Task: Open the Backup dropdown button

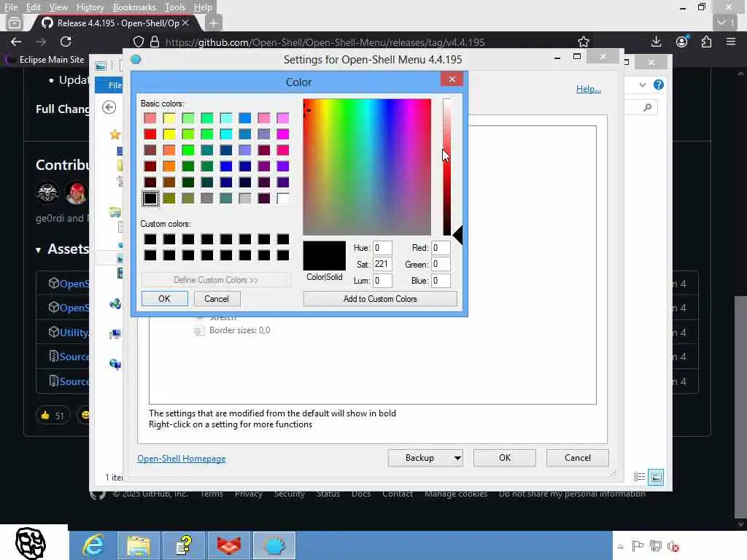Action: point(425,458)
